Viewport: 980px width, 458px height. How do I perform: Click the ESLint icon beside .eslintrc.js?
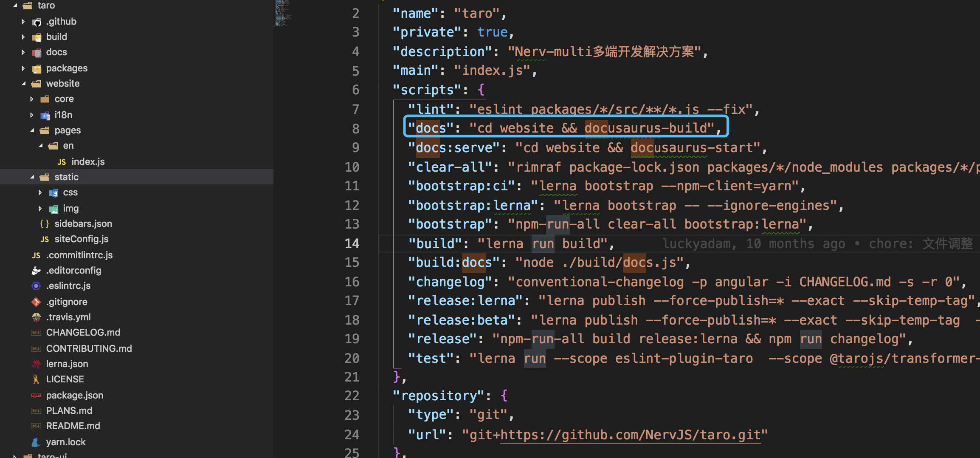point(36,286)
